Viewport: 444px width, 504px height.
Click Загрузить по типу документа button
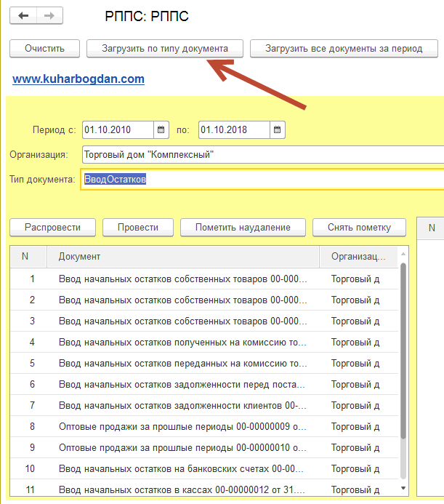[164, 49]
